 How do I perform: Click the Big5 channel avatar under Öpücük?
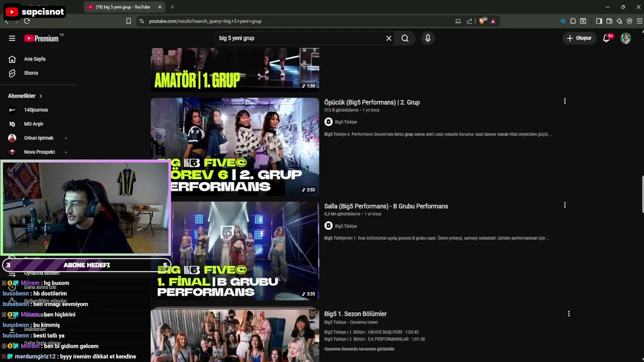click(x=329, y=122)
